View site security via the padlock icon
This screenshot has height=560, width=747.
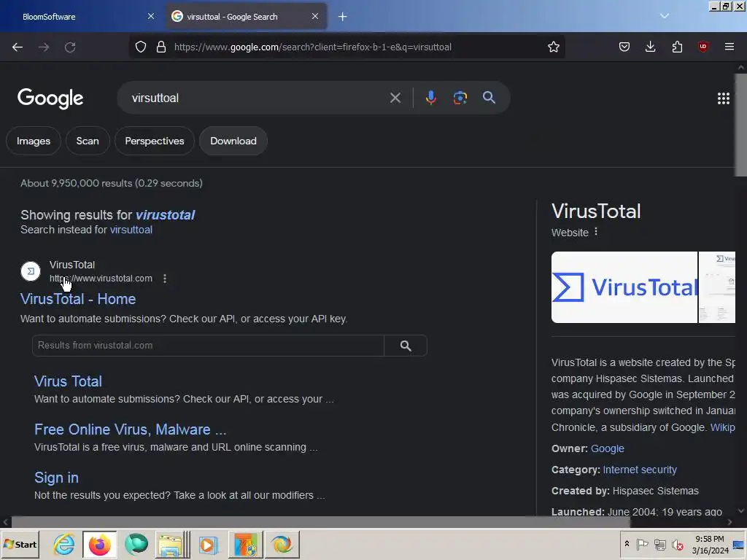pyautogui.click(x=161, y=47)
